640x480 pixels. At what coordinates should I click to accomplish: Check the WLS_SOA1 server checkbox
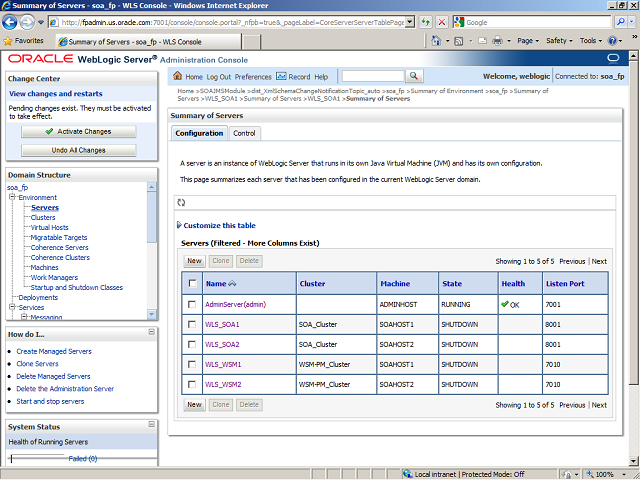[x=191, y=324]
